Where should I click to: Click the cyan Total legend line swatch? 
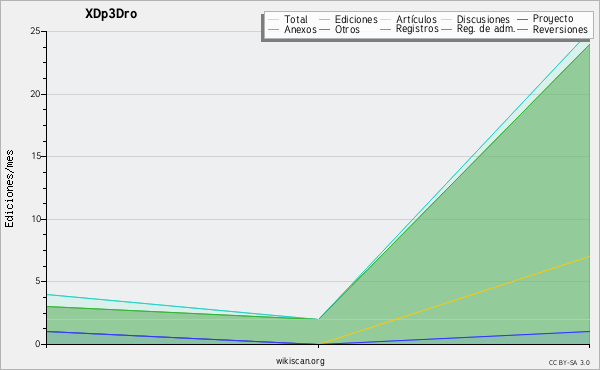(x=274, y=20)
